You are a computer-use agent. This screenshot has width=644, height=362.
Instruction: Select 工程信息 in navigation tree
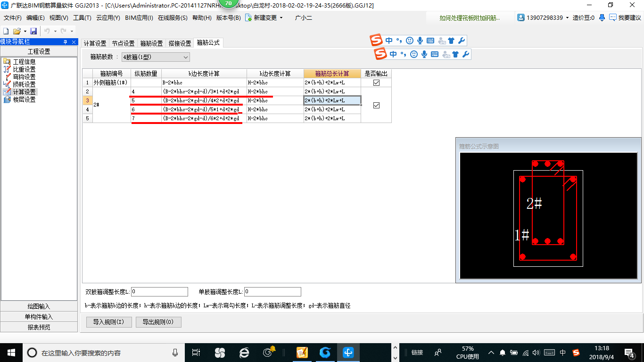click(24, 62)
